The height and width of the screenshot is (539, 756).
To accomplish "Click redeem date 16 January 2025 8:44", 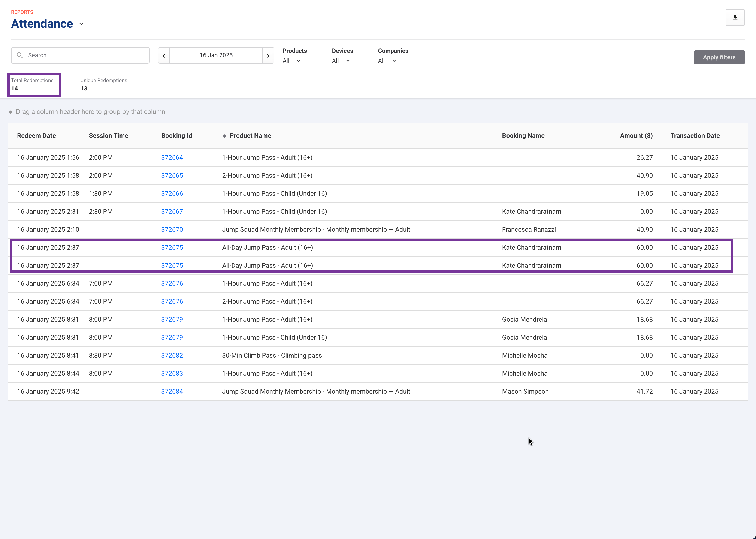I will [48, 373].
